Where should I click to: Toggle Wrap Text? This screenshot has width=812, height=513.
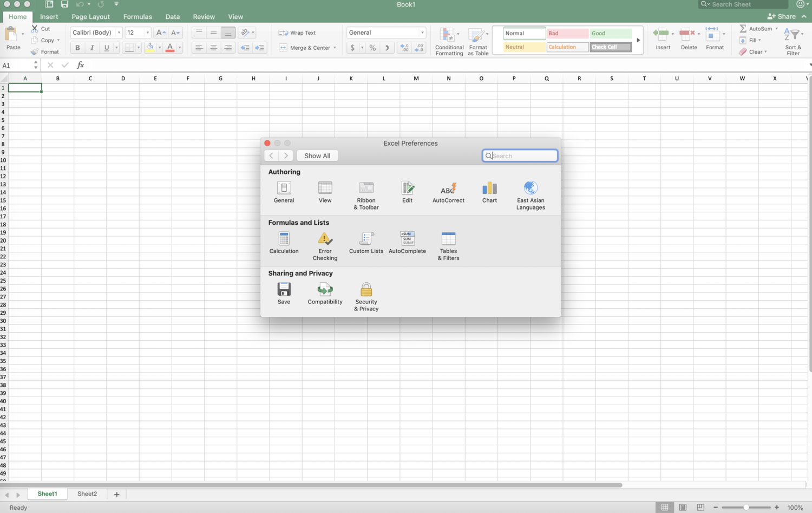[297, 33]
